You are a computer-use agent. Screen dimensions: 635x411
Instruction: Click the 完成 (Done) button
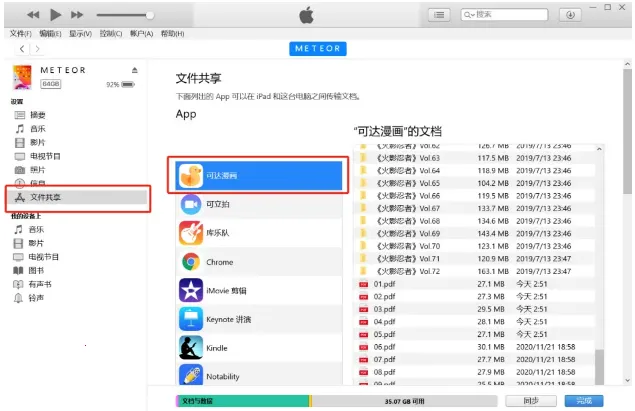(583, 400)
